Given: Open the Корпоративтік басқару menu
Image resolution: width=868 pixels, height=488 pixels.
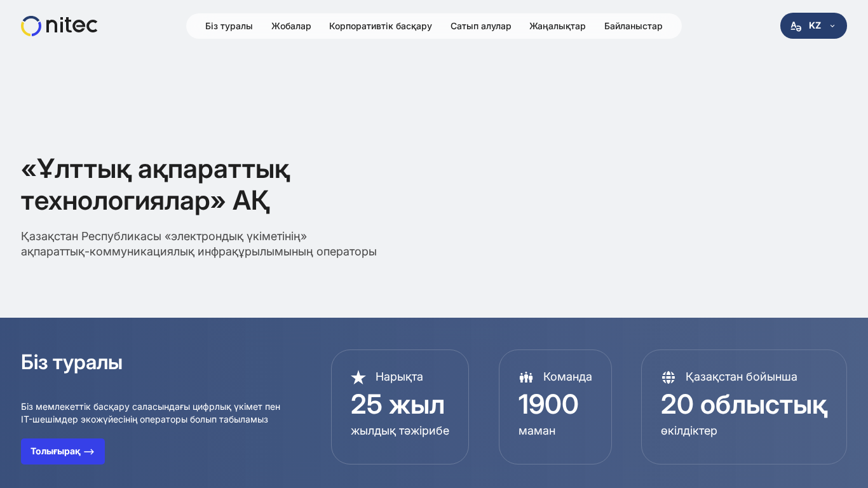Looking at the screenshot, I should coord(381,26).
